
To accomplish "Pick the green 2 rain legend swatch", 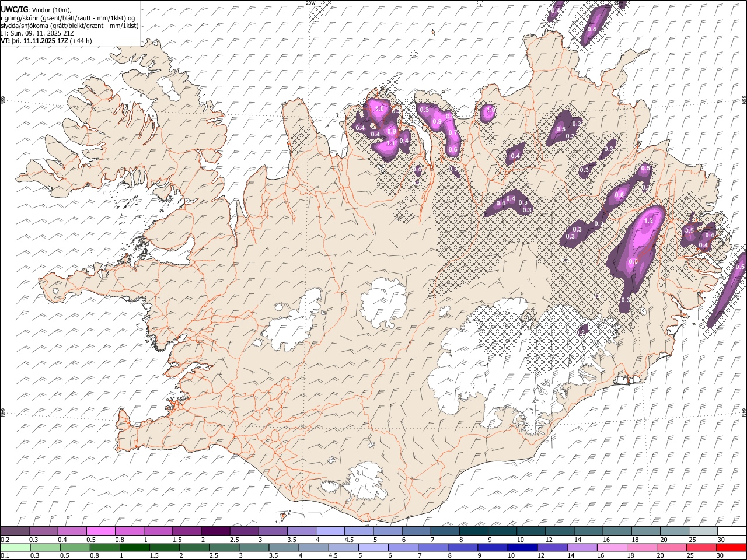I will coord(194,547).
